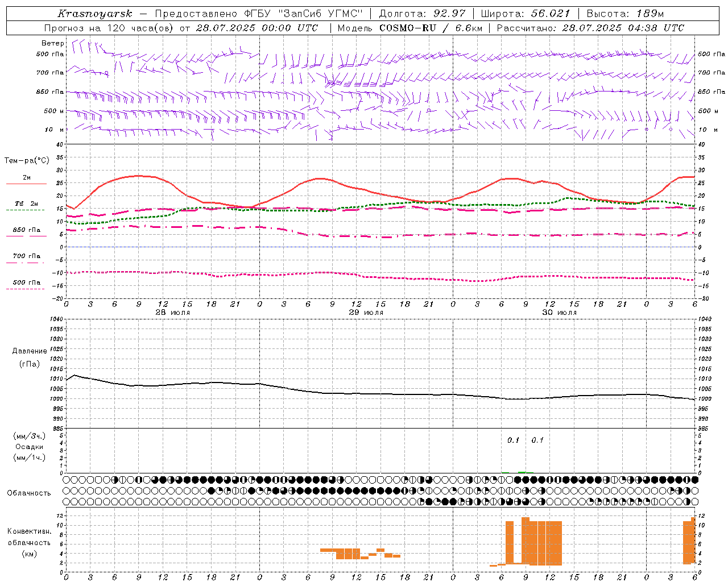
Task: Click the Td 2м dew point legend entry
Action: 26,203
